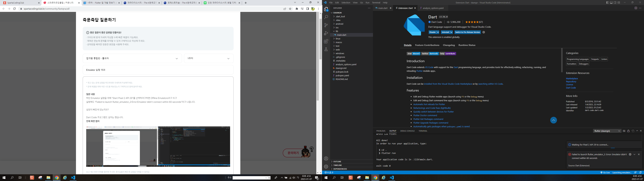Image resolution: width=644 pixels, height=181 pixels.
Task: Click the errors and warnings count in status bar
Action: [329, 172]
